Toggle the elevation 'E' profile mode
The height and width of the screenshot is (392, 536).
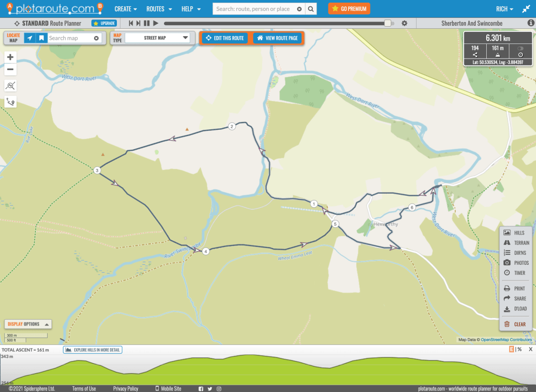coord(511,350)
